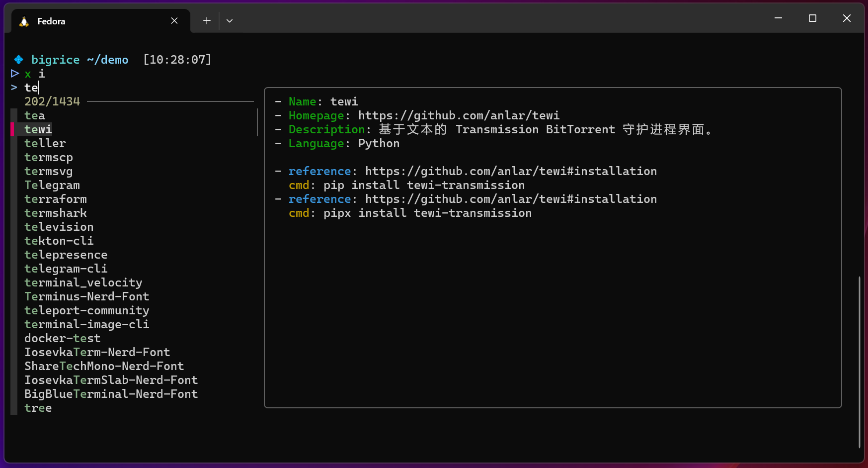Close the Fedora tab
Viewport: 868px width, 468px height.
pyautogui.click(x=174, y=21)
